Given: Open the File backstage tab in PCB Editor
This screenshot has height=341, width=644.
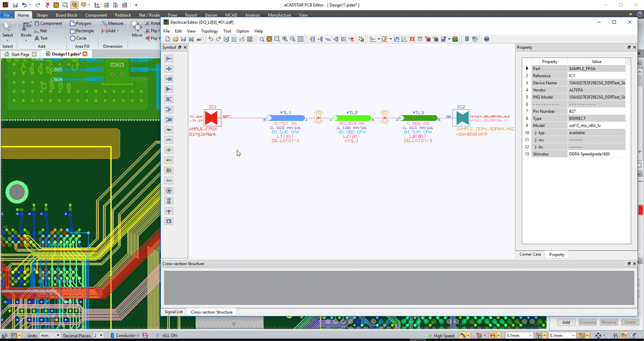Looking at the screenshot, I should click(7, 15).
